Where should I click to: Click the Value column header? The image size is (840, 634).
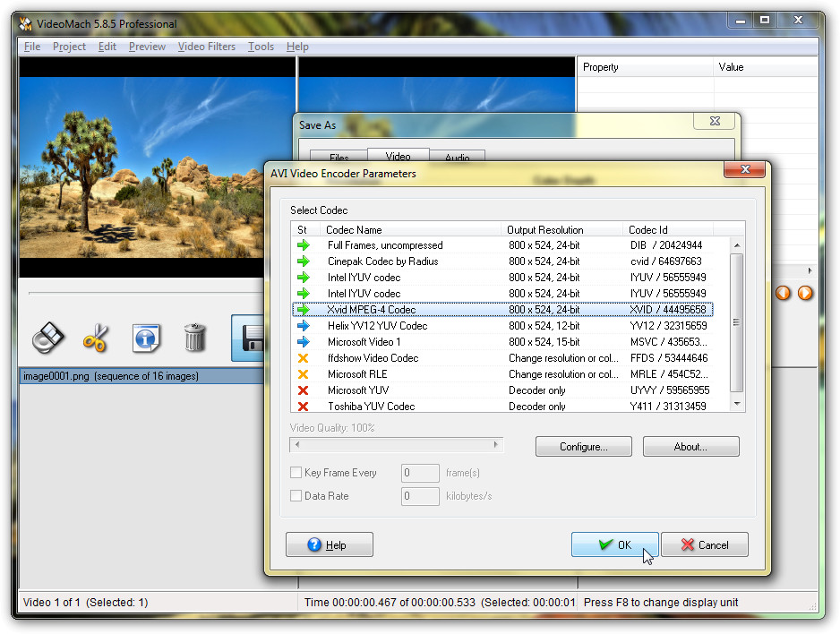[x=765, y=67]
